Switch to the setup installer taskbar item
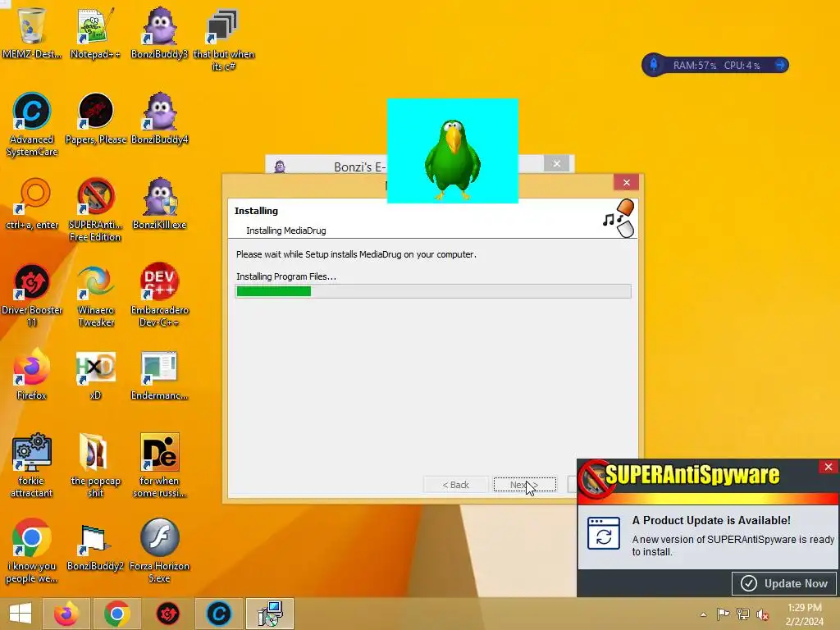This screenshot has width=840, height=630. (x=269, y=614)
